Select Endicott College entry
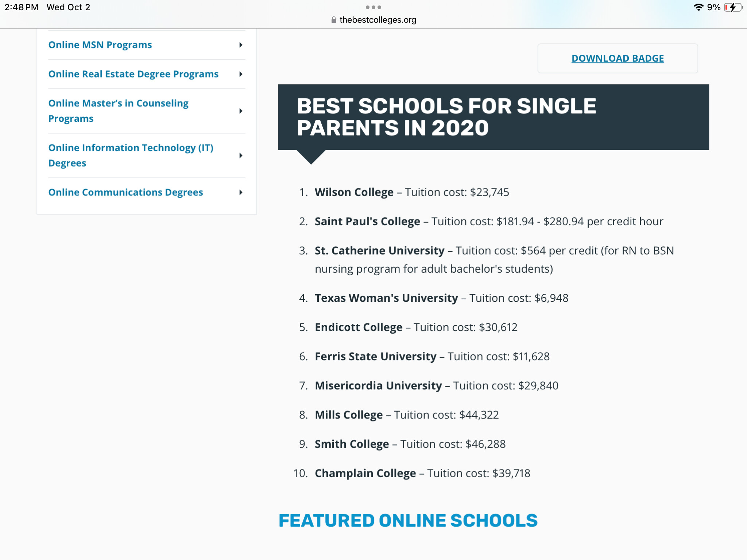Screen dimensions: 747x560 tap(359, 327)
